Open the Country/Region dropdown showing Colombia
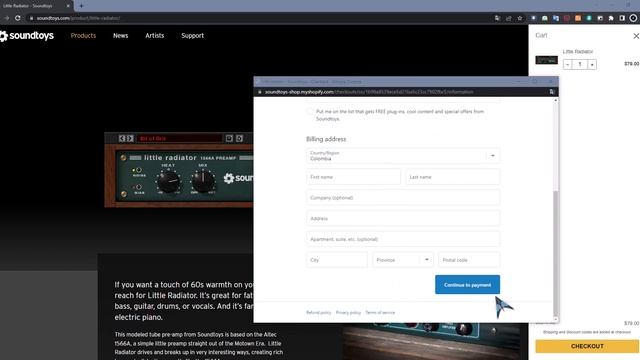The height and width of the screenshot is (360, 640). (403, 156)
